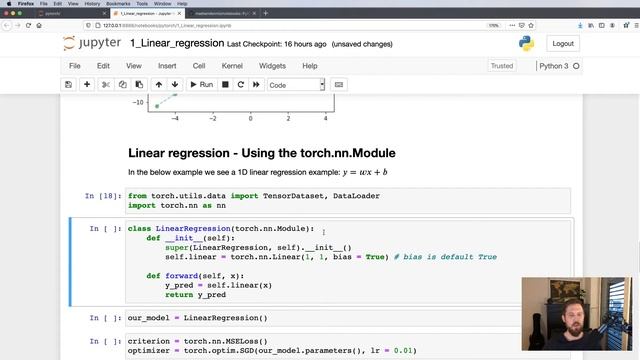
Task: Open the Firefox downloads arrow
Action: tap(580, 25)
